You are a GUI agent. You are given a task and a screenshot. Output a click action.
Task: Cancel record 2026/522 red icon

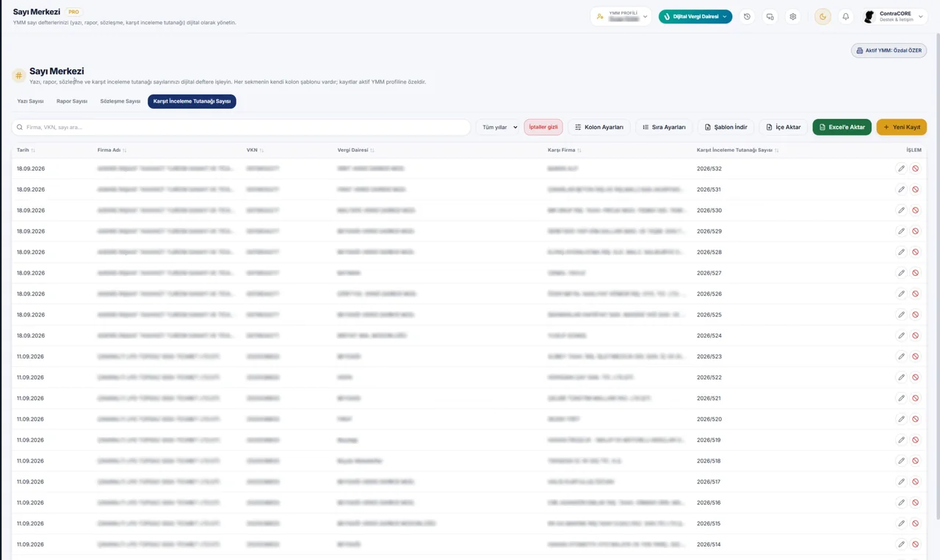click(915, 377)
